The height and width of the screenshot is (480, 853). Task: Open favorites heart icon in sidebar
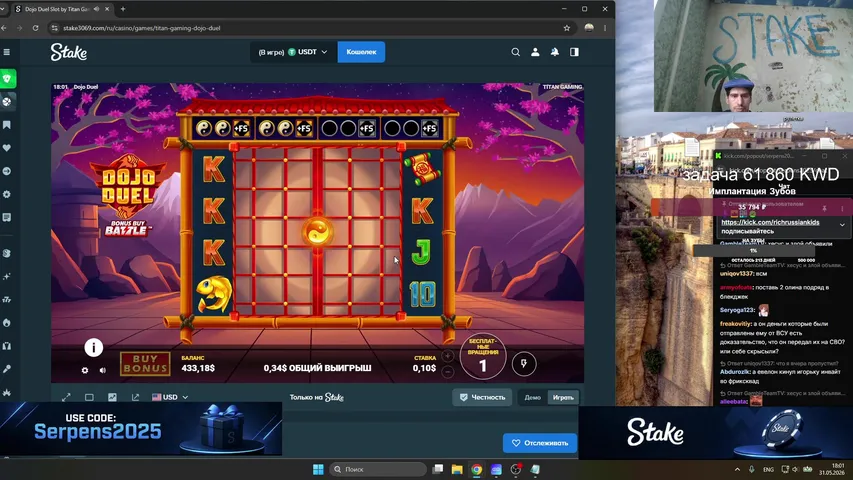7,148
